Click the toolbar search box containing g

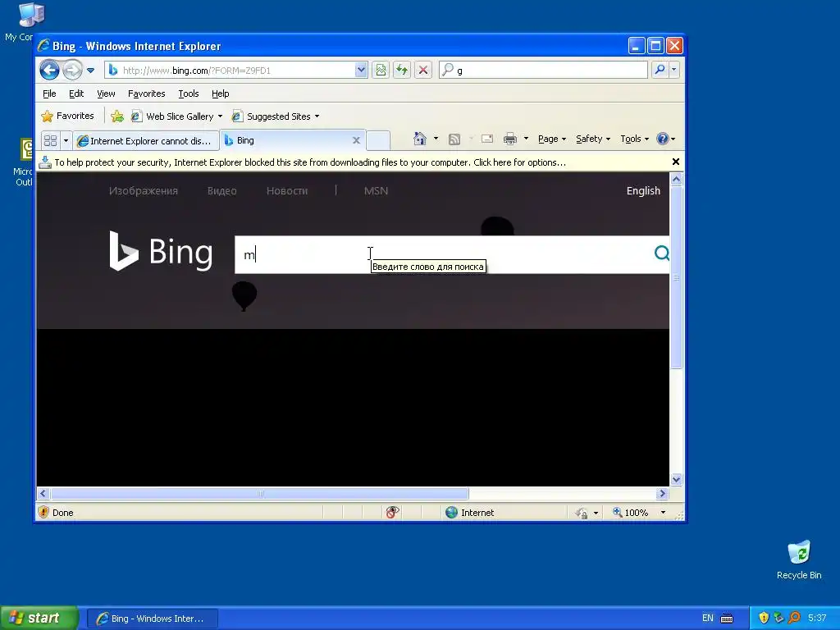tap(543, 71)
